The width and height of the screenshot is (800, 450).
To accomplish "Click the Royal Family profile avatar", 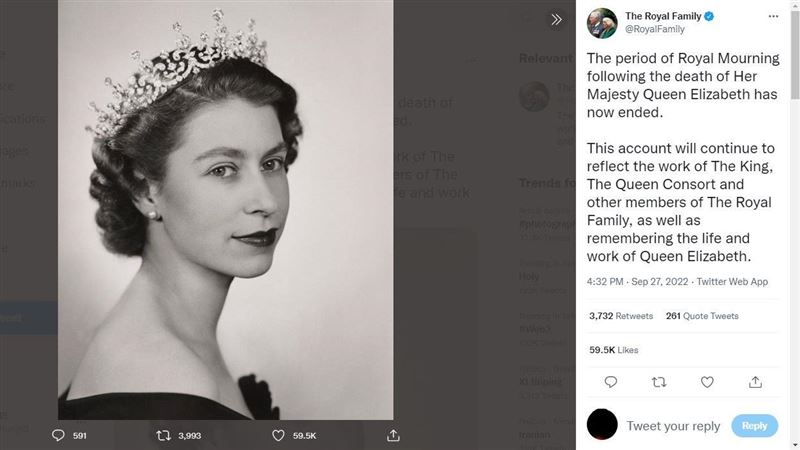I will click(x=603, y=22).
